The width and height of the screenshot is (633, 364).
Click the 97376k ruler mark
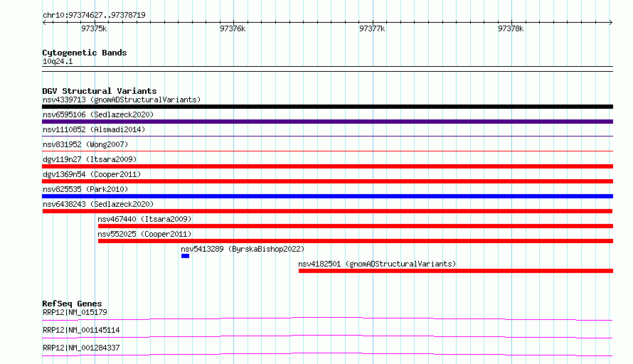(x=233, y=28)
